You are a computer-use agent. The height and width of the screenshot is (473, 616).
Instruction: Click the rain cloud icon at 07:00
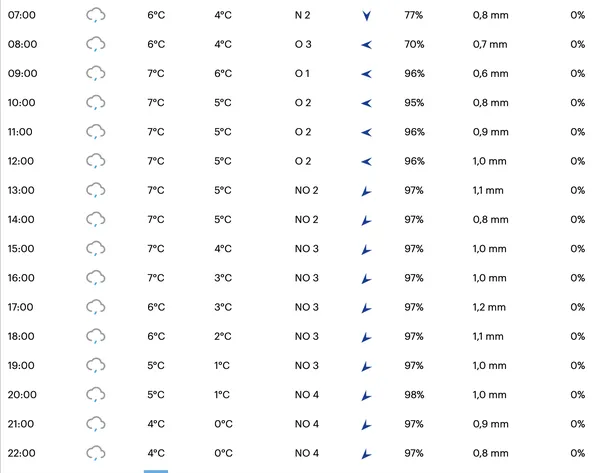click(x=95, y=16)
